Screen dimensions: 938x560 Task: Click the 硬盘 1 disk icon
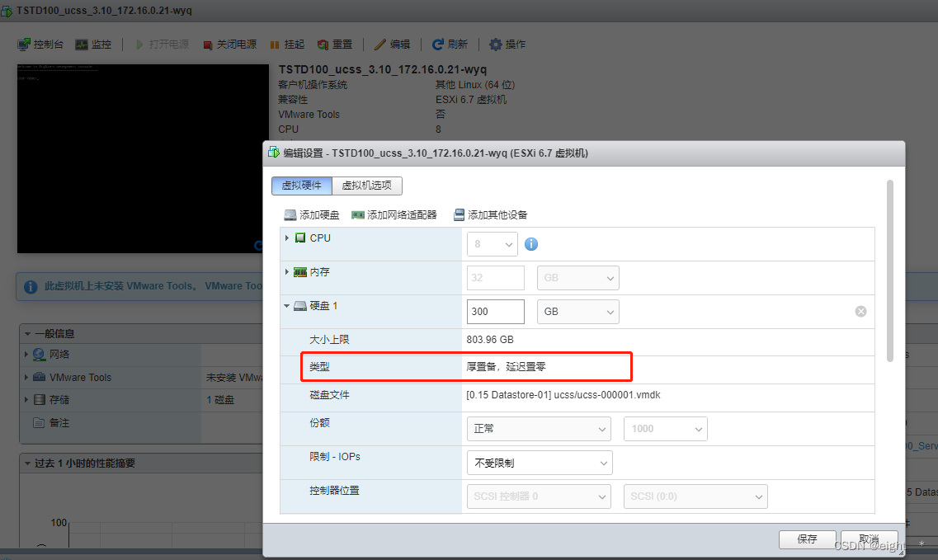point(300,306)
